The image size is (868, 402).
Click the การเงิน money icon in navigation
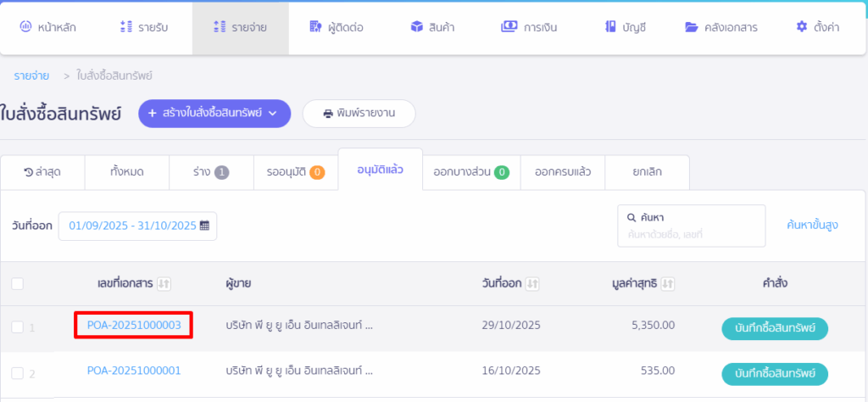[509, 27]
